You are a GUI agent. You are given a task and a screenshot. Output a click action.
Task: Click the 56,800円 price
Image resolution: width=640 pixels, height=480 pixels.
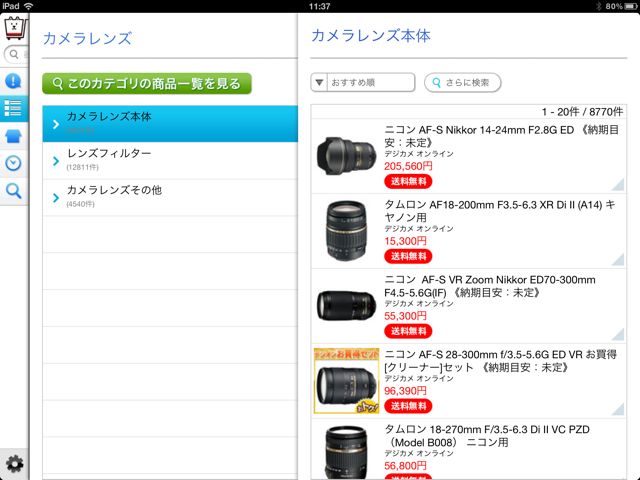coord(405,466)
